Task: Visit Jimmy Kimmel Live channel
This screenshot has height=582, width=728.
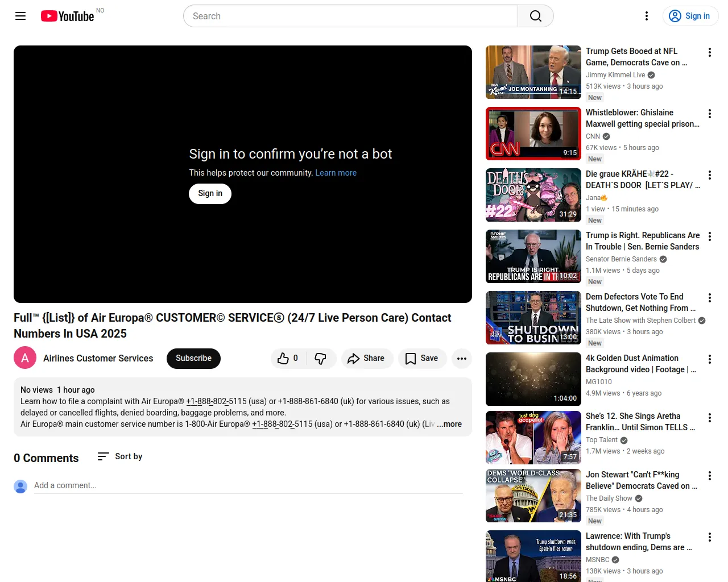Action: tap(615, 75)
